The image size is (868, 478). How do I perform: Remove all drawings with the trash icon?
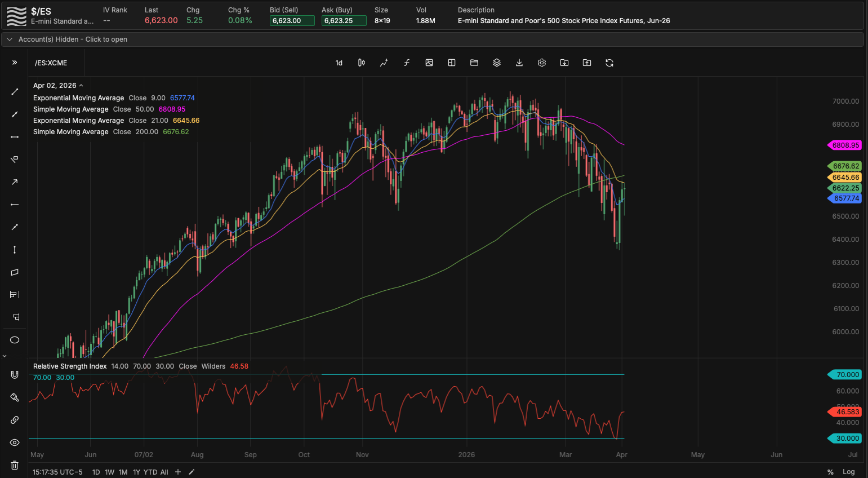pyautogui.click(x=15, y=465)
